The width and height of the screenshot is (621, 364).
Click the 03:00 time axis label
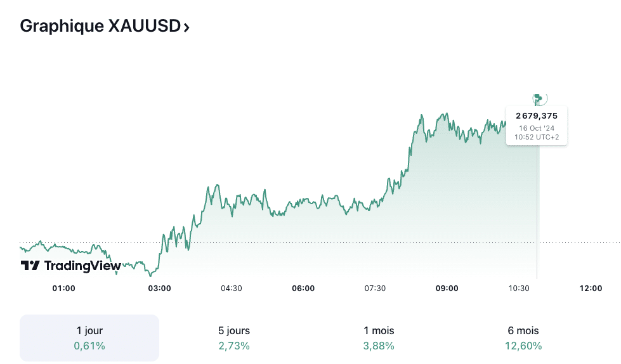tap(159, 289)
